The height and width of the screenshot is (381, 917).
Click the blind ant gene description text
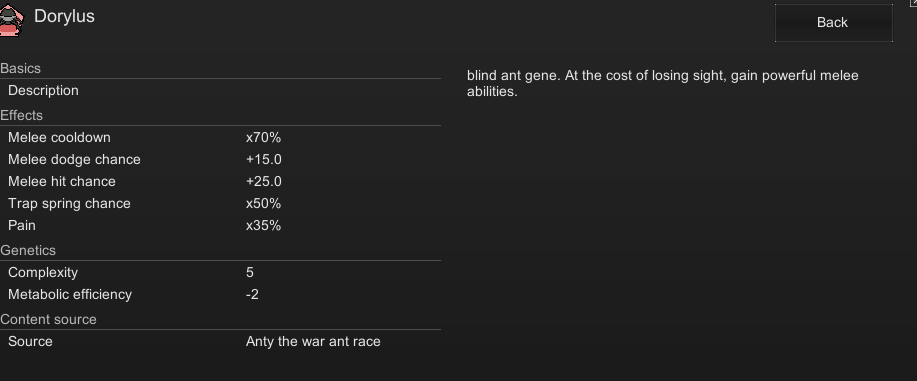pos(663,84)
